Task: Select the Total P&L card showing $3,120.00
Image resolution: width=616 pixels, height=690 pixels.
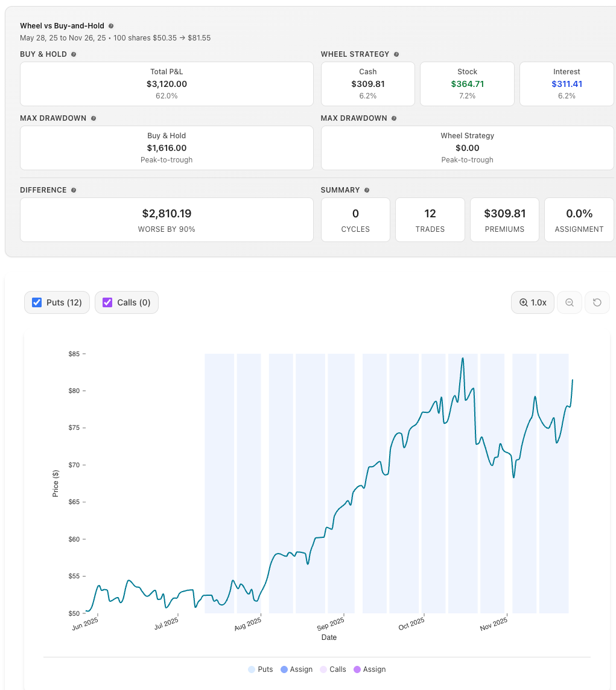Action: [167, 84]
